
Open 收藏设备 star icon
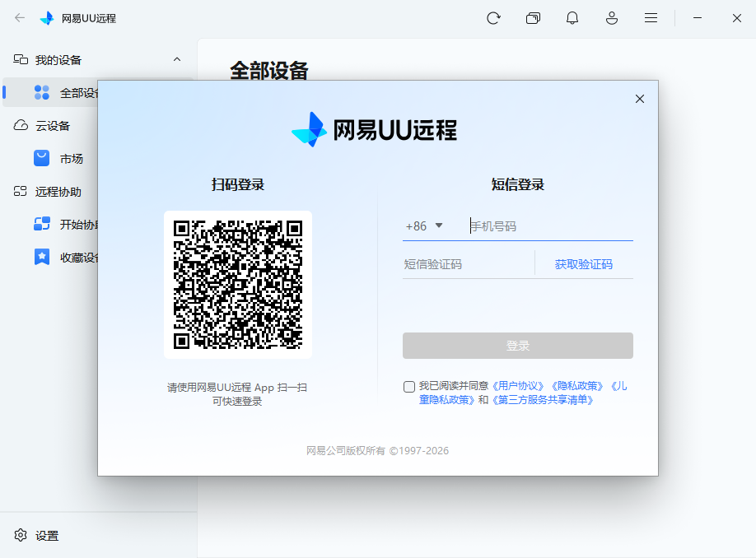[x=42, y=257]
